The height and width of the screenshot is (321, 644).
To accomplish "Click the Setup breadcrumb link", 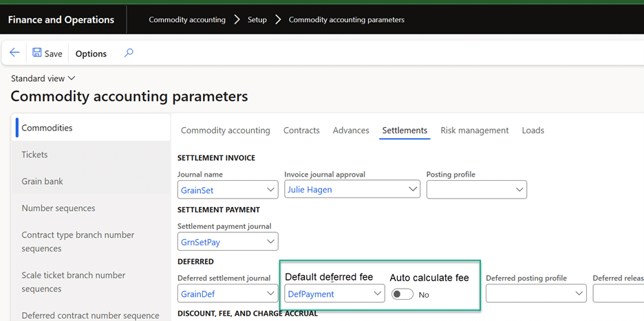I will pos(257,20).
